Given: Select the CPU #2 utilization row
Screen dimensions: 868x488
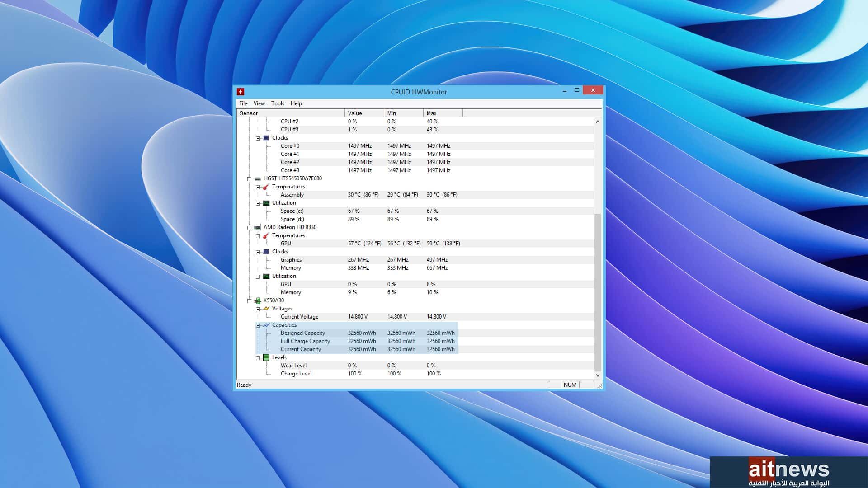Looking at the screenshot, I should point(436,122).
